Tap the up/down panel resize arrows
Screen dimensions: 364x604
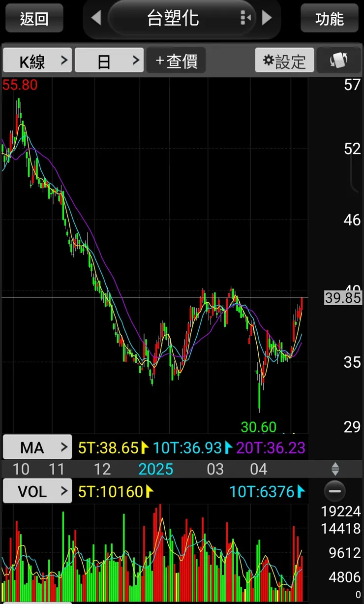coord(335,468)
